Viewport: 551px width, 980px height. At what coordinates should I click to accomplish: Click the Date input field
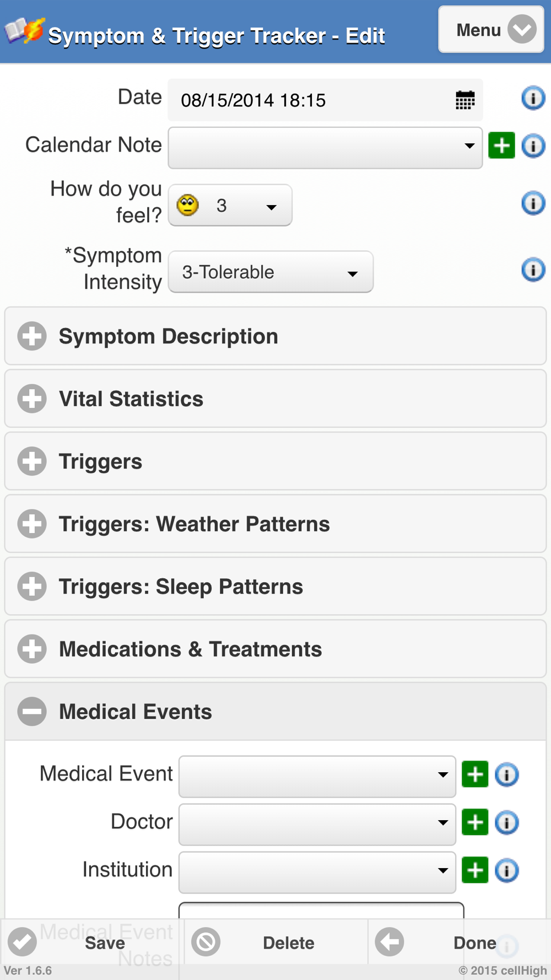309,100
